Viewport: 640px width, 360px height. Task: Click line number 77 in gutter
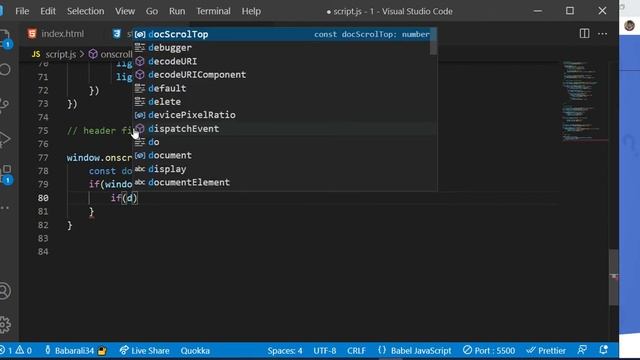pyautogui.click(x=43, y=158)
